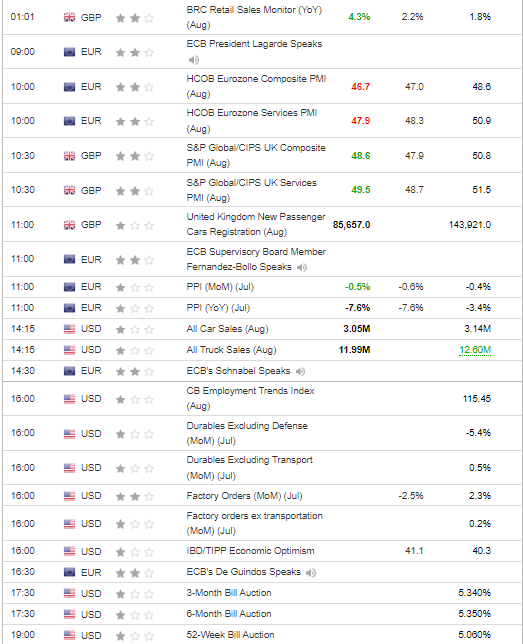
Task: Click importance stars for All Truck Sales
Action: click(x=135, y=350)
